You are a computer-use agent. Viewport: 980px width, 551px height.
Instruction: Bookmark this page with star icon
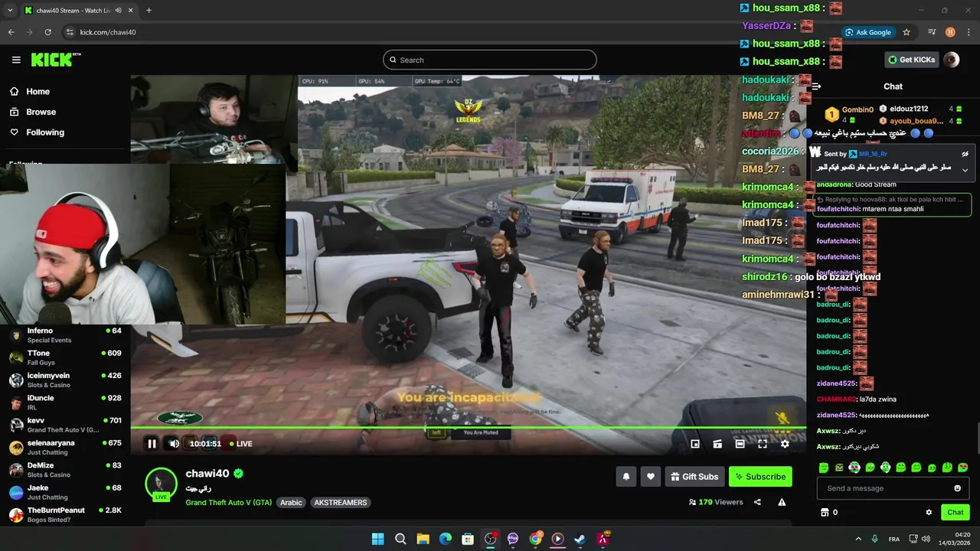point(906,32)
